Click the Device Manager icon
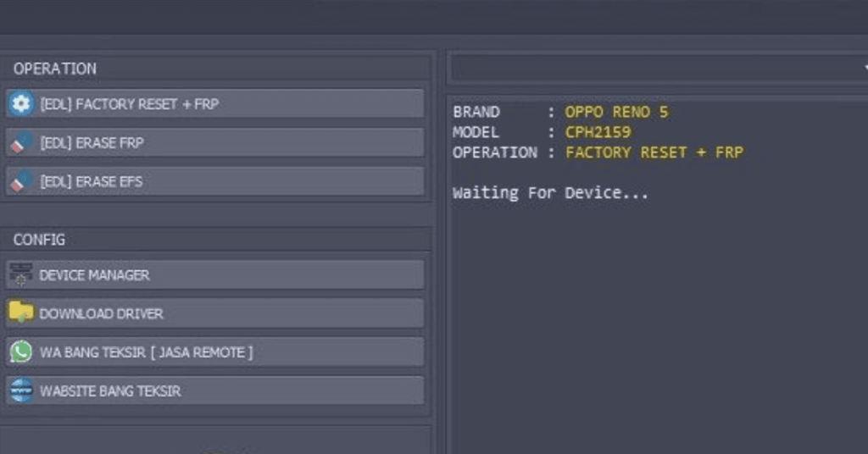 click(x=21, y=274)
